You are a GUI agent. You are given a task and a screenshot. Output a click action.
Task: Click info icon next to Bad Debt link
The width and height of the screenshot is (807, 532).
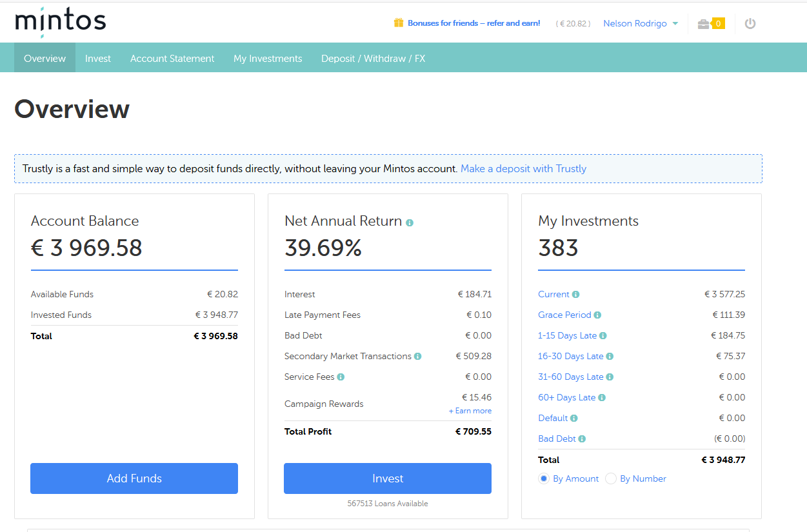coord(582,439)
